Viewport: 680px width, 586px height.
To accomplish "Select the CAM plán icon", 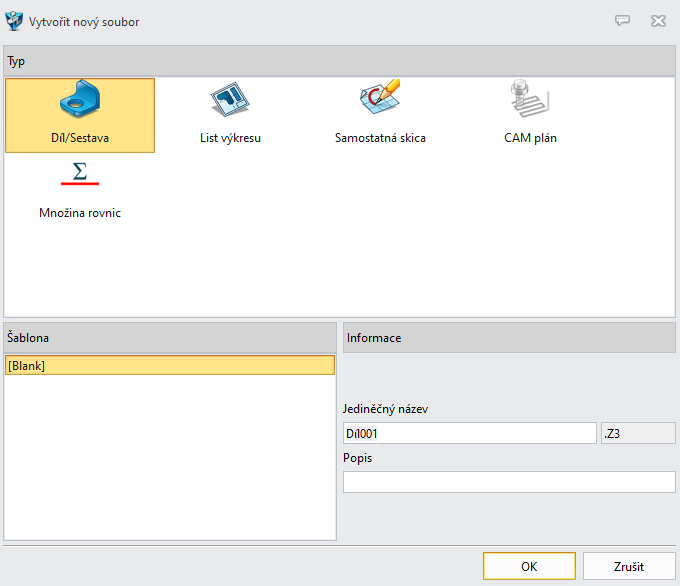I will [530, 98].
